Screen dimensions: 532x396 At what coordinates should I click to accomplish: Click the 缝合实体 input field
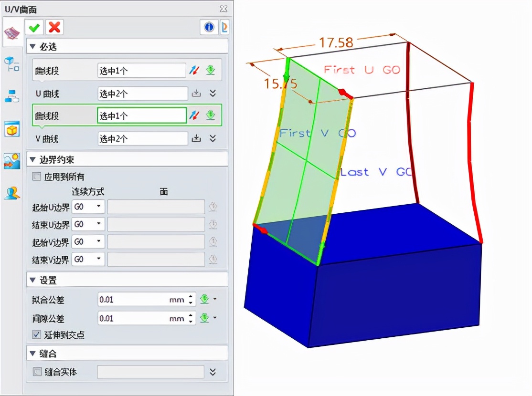151,372
